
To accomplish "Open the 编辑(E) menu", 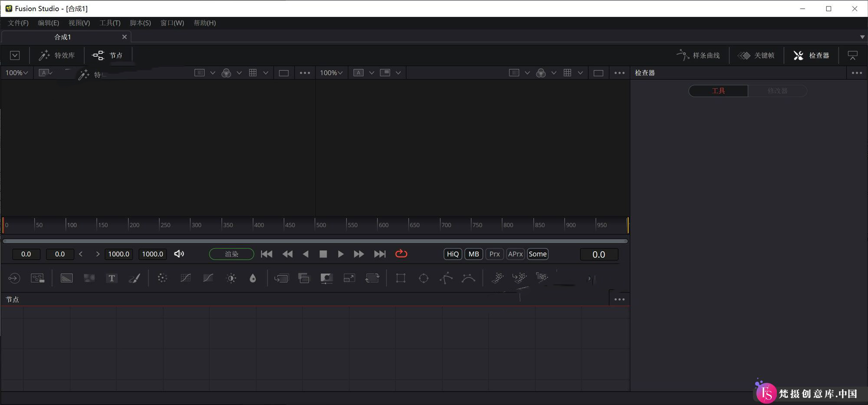I will (48, 23).
